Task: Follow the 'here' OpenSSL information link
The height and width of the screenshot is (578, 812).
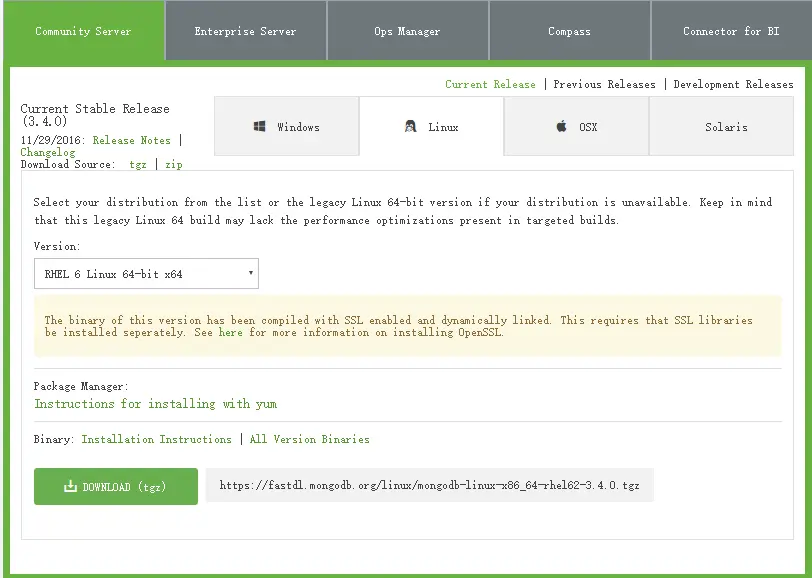Action: point(230,333)
